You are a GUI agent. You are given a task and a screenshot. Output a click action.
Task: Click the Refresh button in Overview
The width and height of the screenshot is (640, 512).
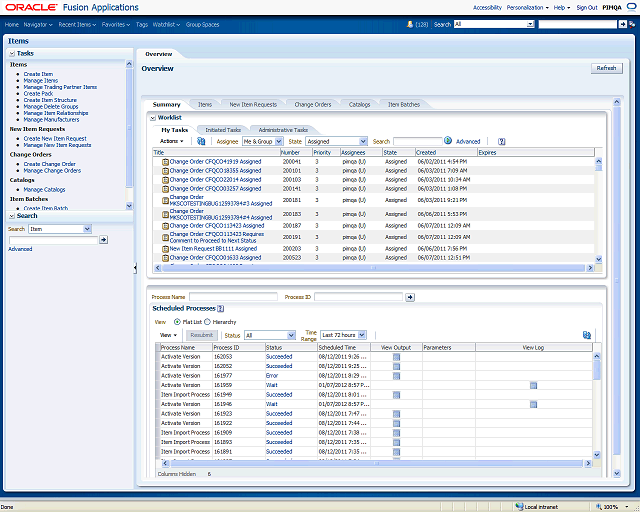[x=606, y=68]
